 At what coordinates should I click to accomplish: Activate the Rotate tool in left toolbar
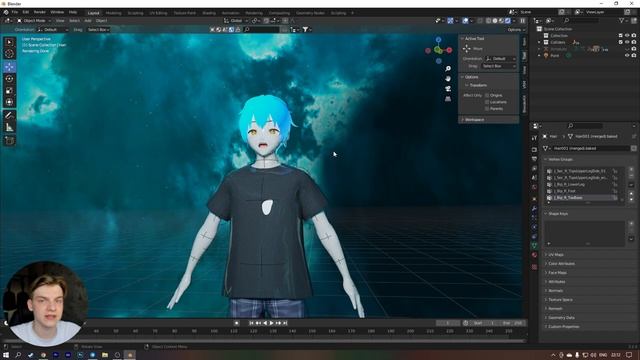click(x=9, y=79)
